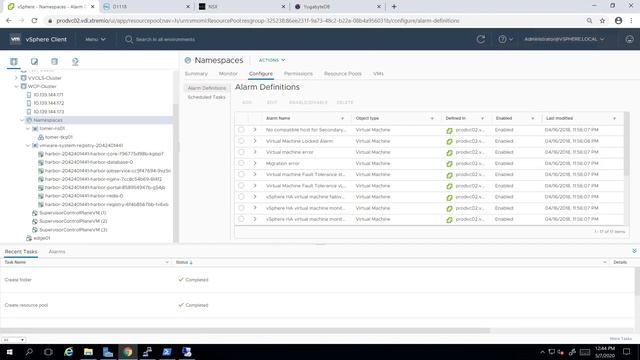This screenshot has height=360, width=640.
Task: Open the feedback smiley icon
Action: click(629, 39)
